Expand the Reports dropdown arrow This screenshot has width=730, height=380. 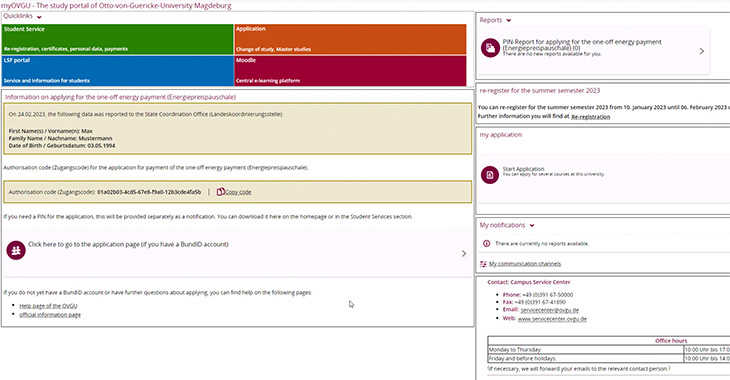point(508,20)
